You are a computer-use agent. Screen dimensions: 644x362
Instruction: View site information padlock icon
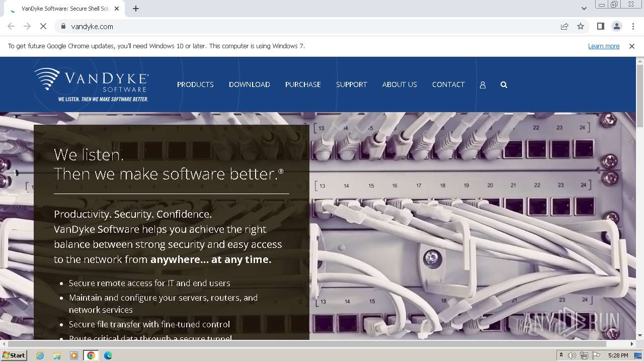(63, 26)
